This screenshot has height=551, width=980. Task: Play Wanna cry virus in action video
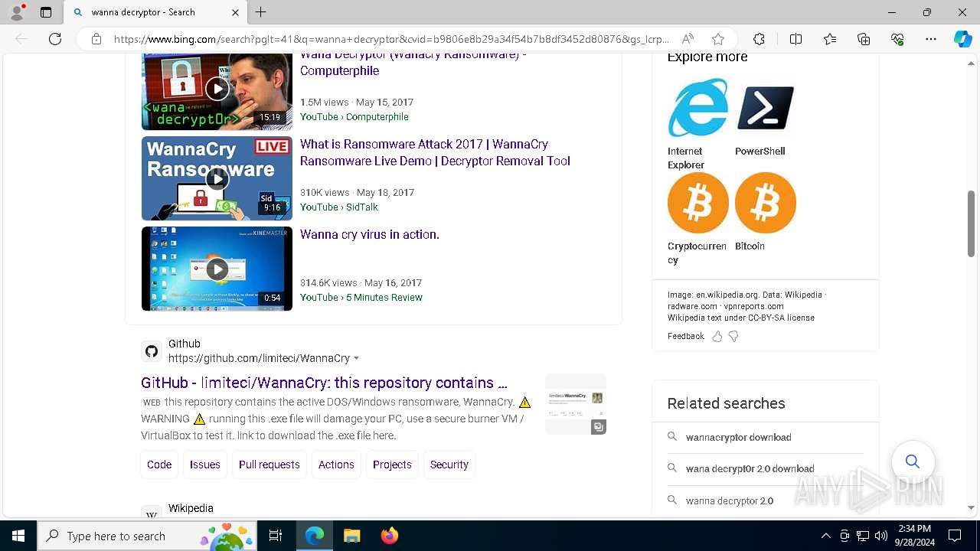[x=217, y=269]
